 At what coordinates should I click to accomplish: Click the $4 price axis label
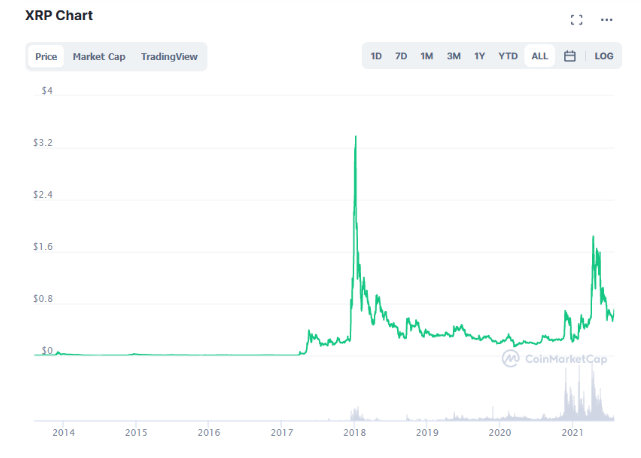pos(47,91)
